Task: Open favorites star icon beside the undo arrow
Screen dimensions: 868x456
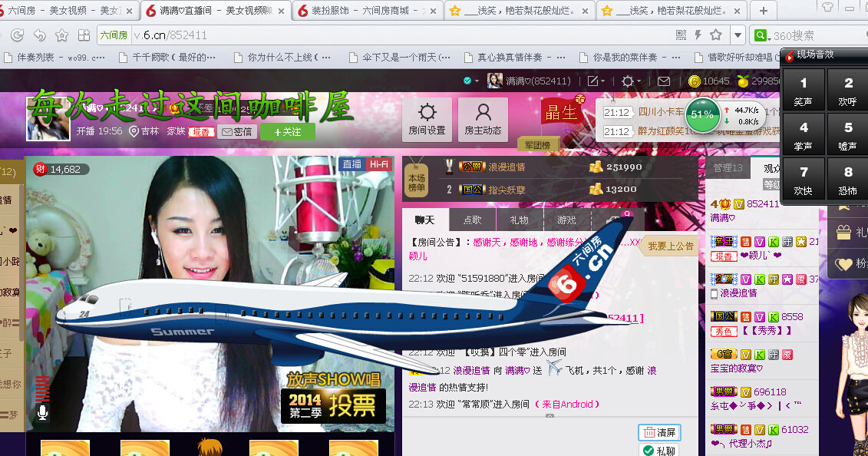Action: [x=61, y=35]
